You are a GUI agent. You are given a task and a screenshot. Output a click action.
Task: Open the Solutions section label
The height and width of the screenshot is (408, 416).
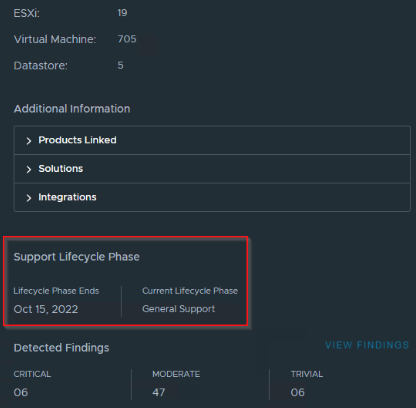[x=61, y=169]
